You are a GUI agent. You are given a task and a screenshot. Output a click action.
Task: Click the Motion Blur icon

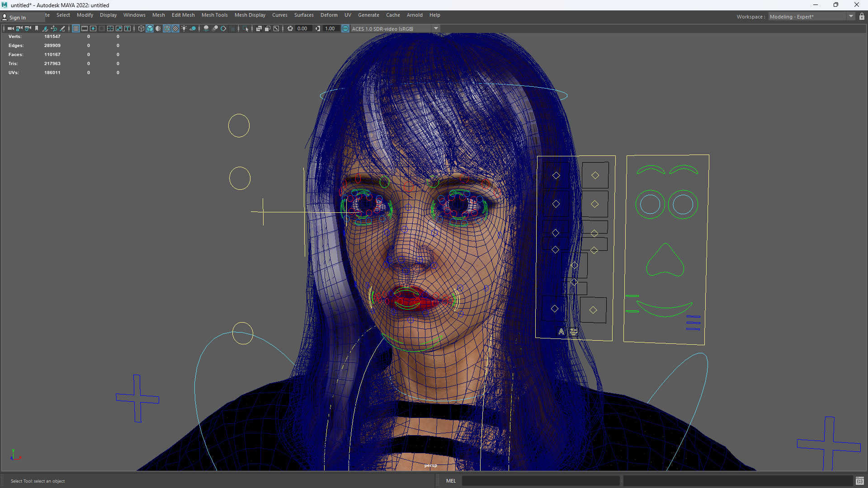[215, 28]
